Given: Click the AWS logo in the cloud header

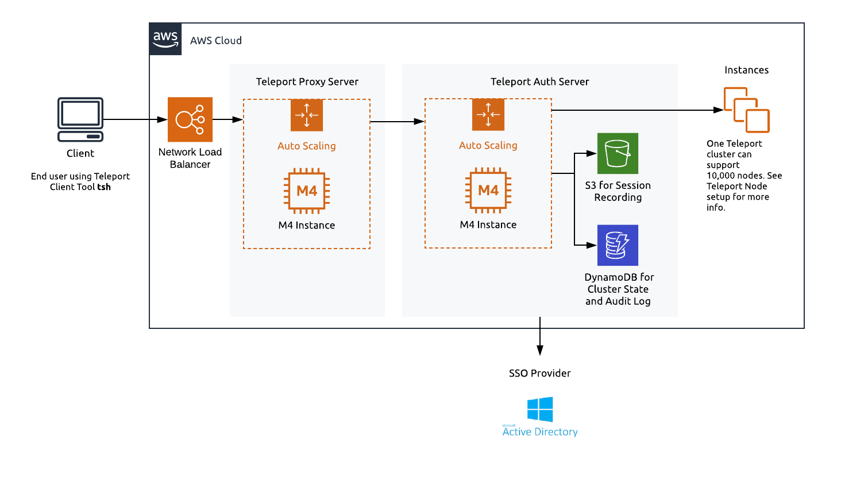Looking at the screenshot, I should click(165, 39).
